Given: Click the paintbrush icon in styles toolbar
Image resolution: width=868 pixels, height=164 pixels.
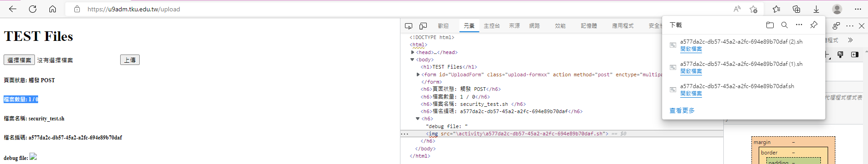Looking at the screenshot, I should coord(840,55).
